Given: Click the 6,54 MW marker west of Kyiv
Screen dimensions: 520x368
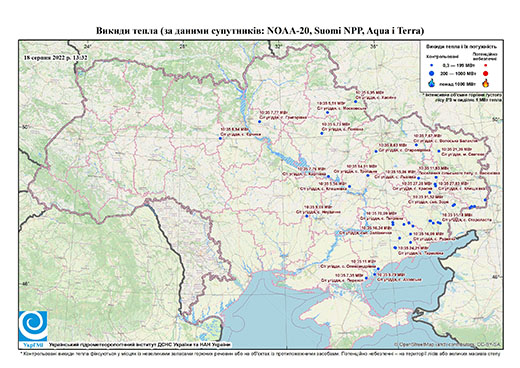Looking at the screenshot, I should [220, 138].
